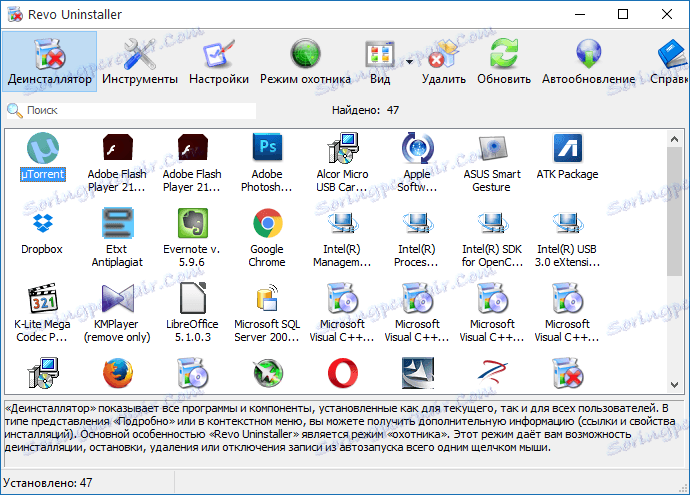
Task: Select the second Adobe Flash Player 21 entry
Action: 192,163
